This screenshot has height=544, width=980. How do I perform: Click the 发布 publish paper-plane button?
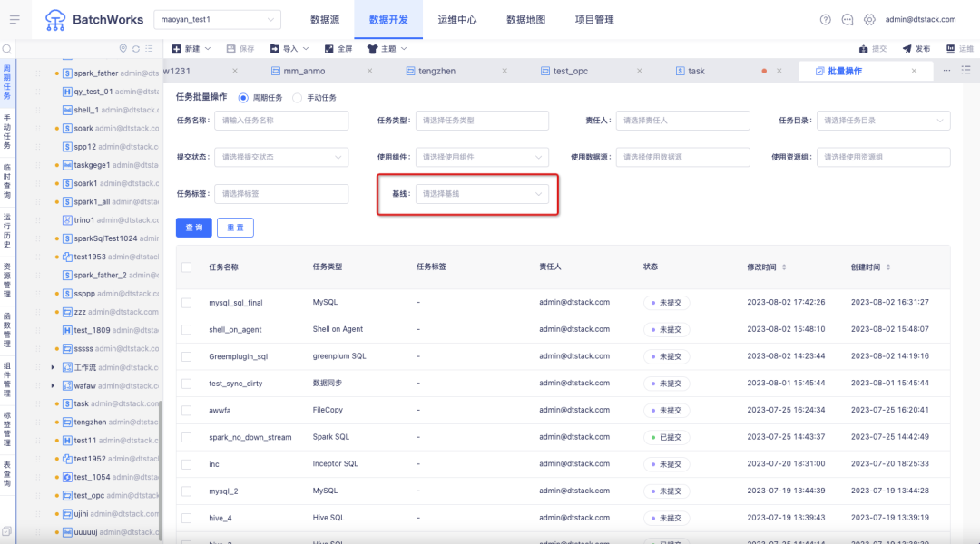[916, 49]
